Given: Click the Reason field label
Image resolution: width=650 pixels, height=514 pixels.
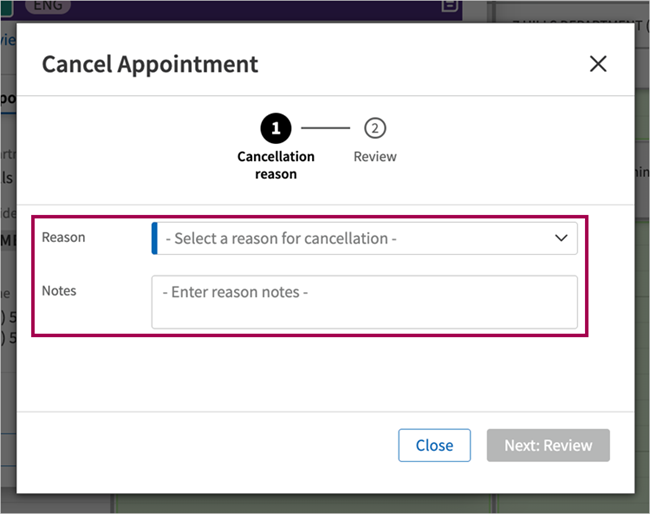Looking at the screenshot, I should (x=63, y=238).
